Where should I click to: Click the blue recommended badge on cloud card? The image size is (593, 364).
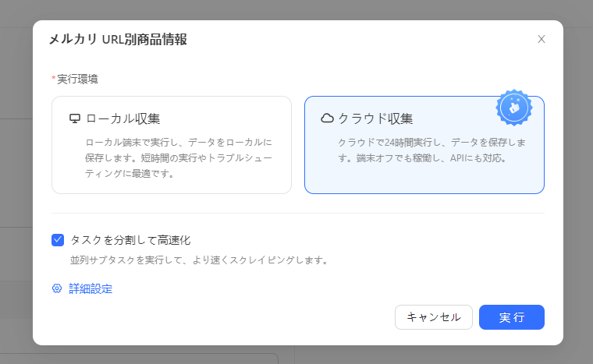click(514, 108)
